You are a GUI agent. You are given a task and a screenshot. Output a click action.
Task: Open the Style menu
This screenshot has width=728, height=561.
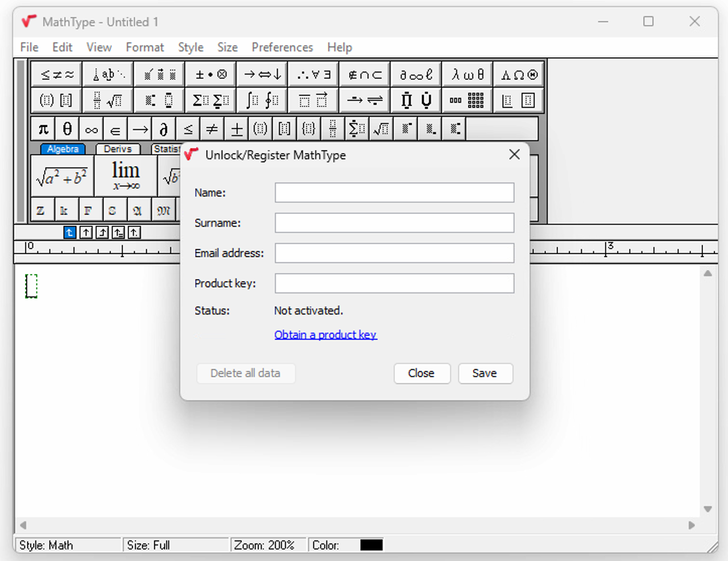click(191, 47)
